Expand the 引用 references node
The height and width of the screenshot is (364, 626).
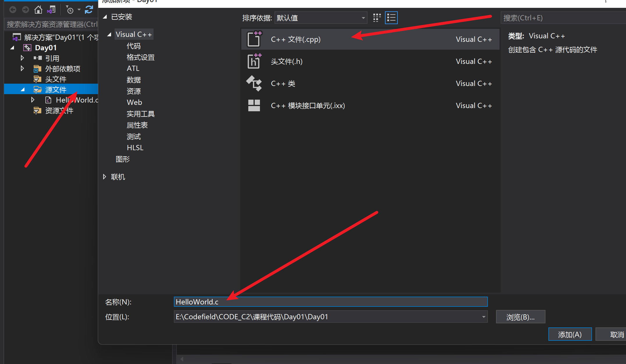pyautogui.click(x=22, y=58)
